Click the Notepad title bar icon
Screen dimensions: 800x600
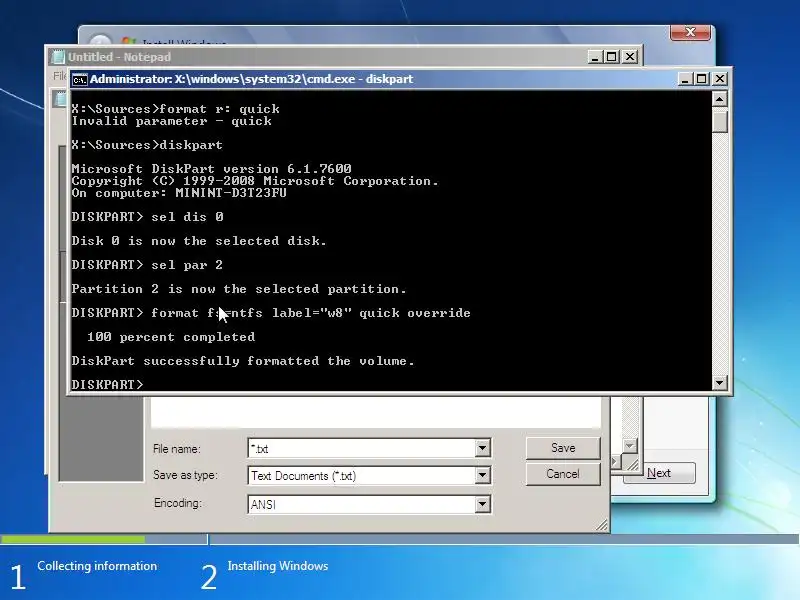tap(59, 57)
